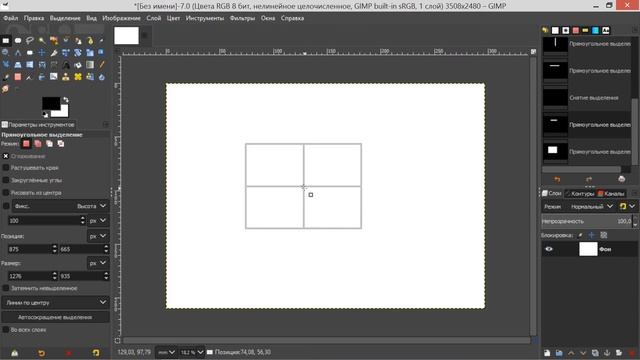This screenshot has width=640, height=360.
Task: Select the pink Eraser tool
Action: click(x=18, y=77)
